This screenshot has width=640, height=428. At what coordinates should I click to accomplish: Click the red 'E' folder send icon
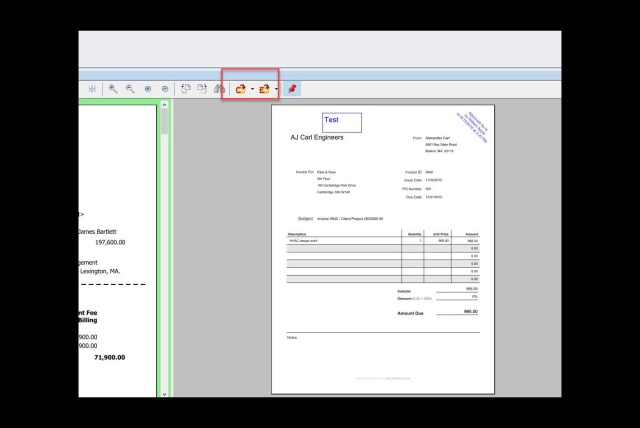click(x=264, y=89)
